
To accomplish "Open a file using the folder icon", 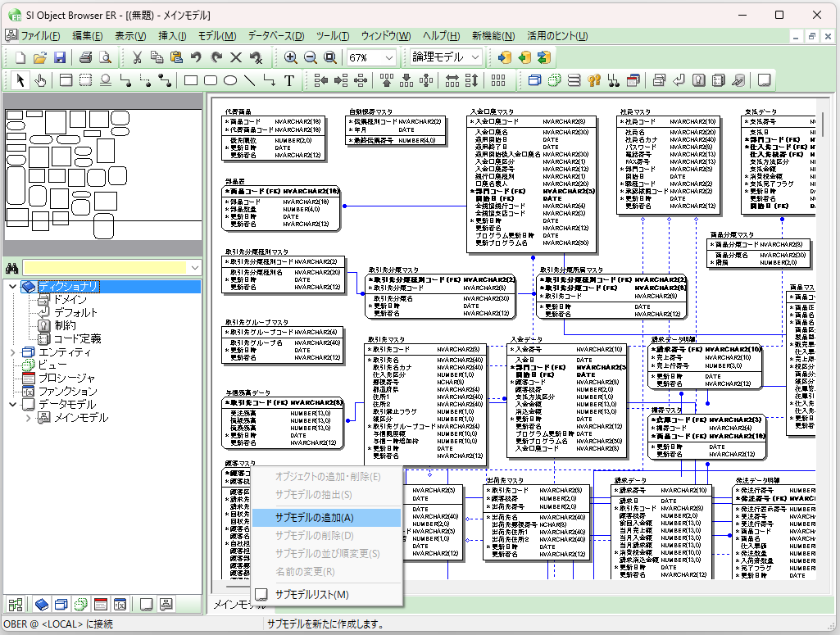I will pos(40,57).
